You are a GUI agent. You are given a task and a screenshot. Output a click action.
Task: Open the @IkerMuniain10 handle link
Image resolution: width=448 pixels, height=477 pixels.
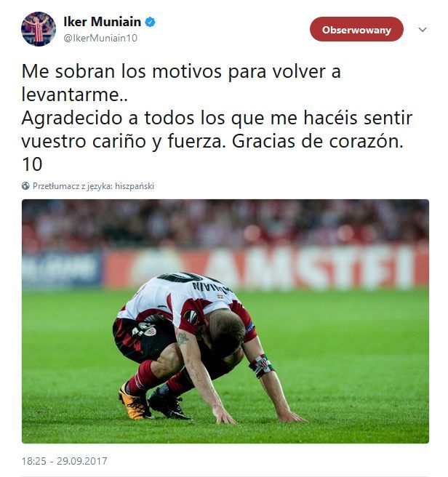coord(100,38)
